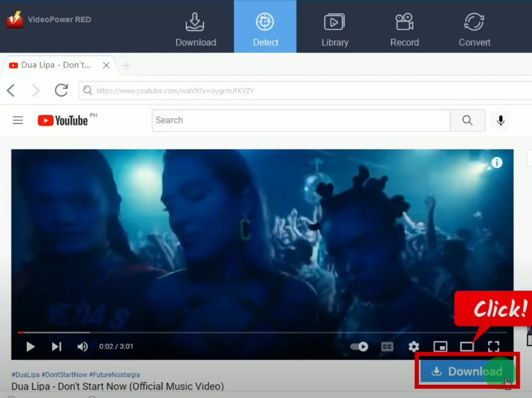Viewport: 532px width, 398px height.
Task: Select the Library tab in VideoPower
Action: pyautogui.click(x=335, y=26)
